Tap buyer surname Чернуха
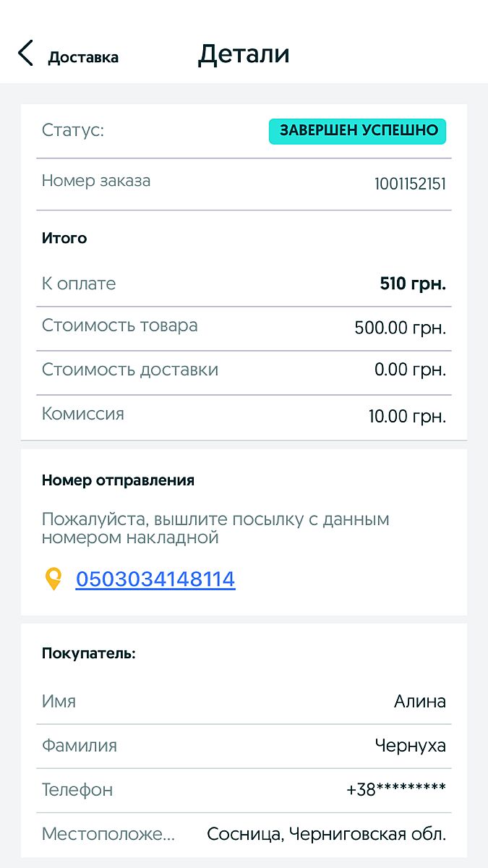488x868 pixels. 410,745
